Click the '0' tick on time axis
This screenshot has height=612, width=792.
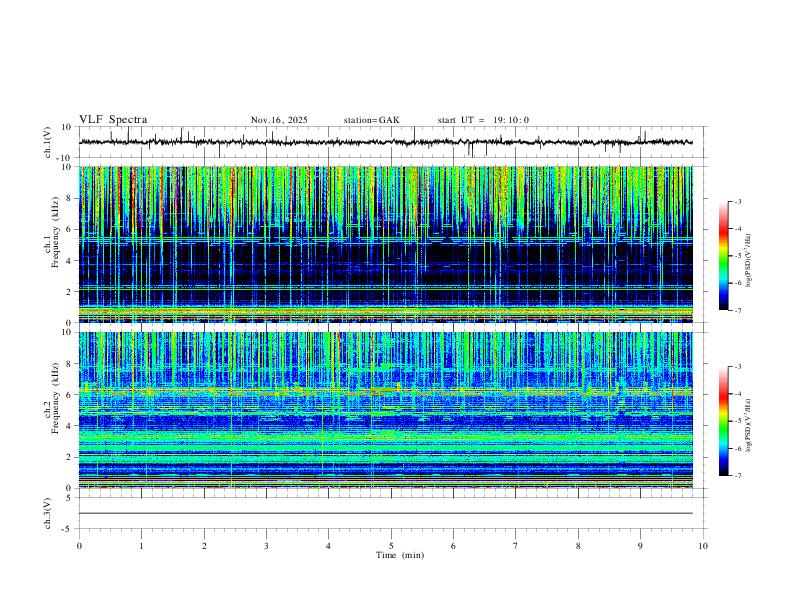[x=79, y=546]
